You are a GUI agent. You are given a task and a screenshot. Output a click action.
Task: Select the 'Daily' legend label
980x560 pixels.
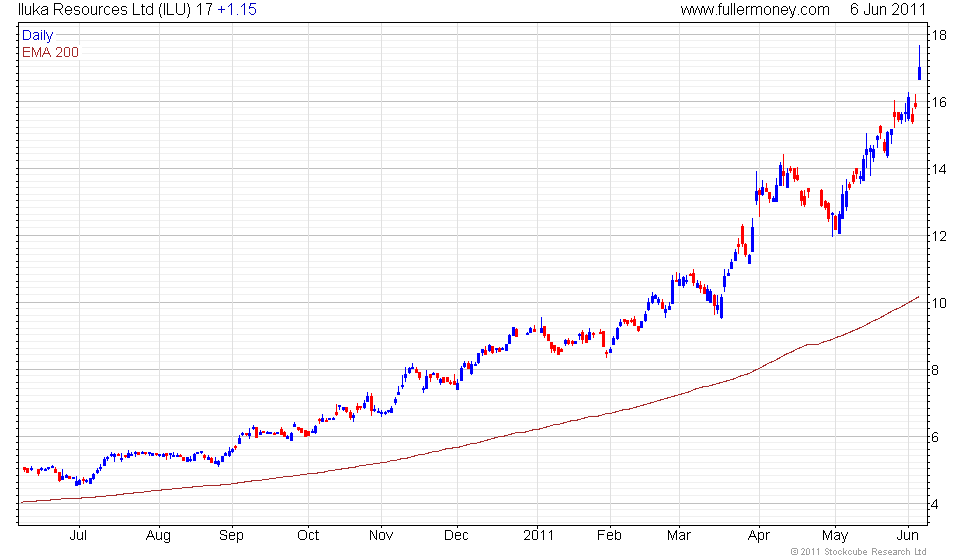[x=38, y=36]
